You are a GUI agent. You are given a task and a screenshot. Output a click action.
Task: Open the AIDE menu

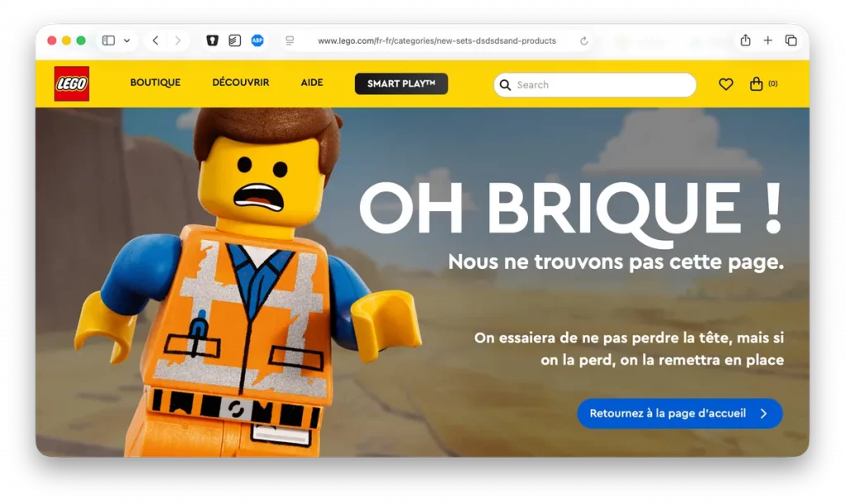pos(312,82)
